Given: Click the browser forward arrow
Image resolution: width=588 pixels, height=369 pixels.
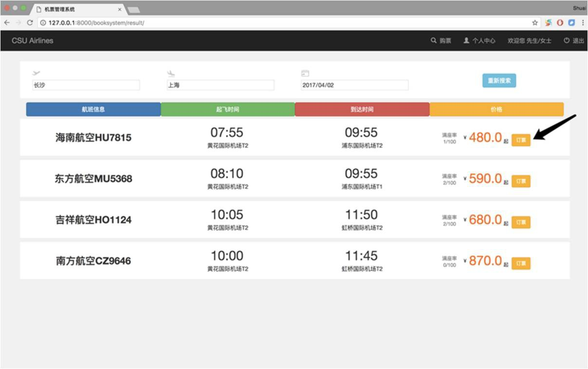Looking at the screenshot, I should click(x=18, y=23).
